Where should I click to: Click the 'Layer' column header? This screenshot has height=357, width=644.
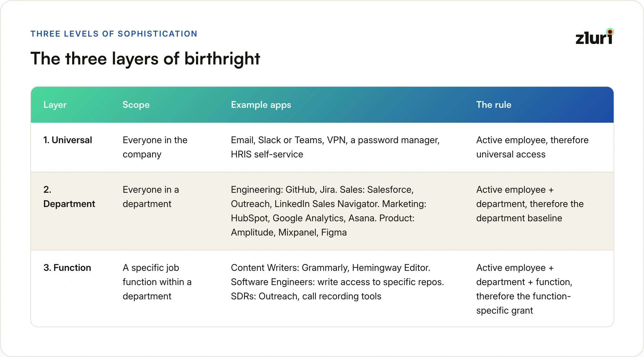[55, 105]
